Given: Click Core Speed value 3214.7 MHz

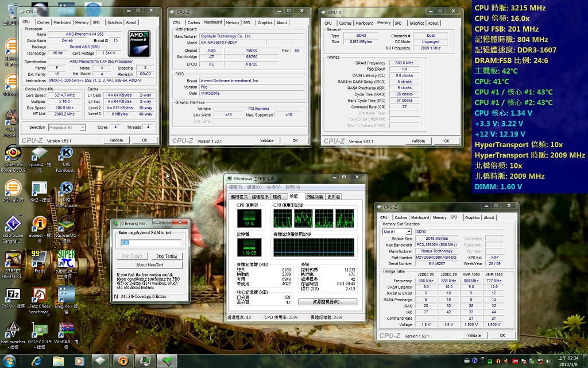Looking at the screenshot, I should coord(64,95).
